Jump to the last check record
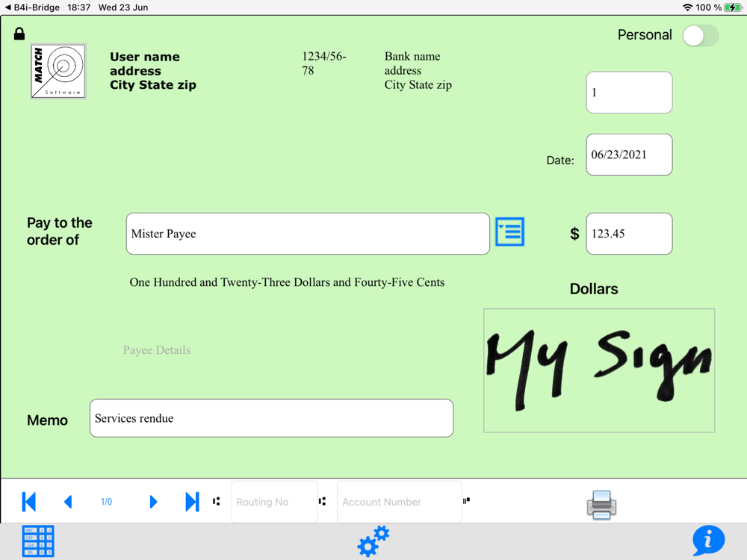 [192, 502]
